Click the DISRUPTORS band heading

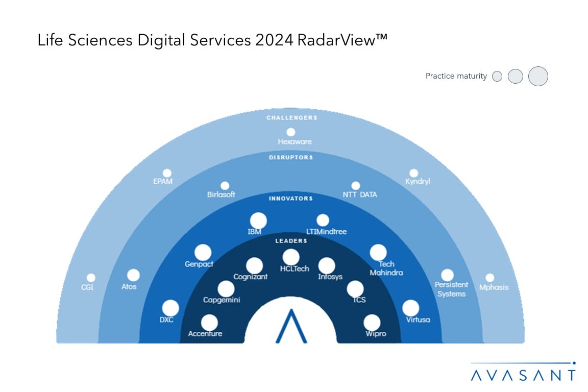(291, 158)
